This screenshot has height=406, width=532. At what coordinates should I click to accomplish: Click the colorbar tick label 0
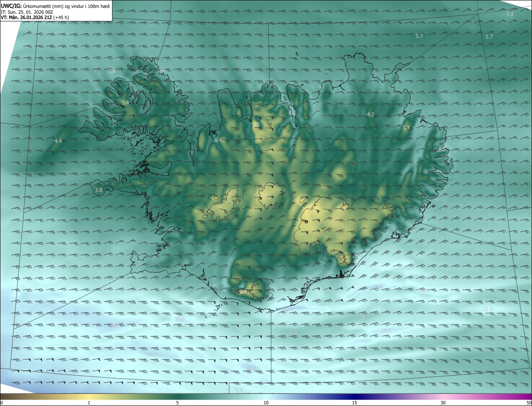point(2,403)
